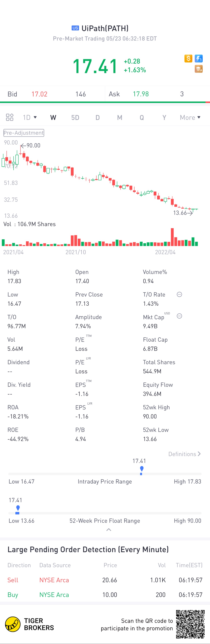Expand the 1D interval dropdown
This screenshot has height=644, width=210.
(30, 118)
